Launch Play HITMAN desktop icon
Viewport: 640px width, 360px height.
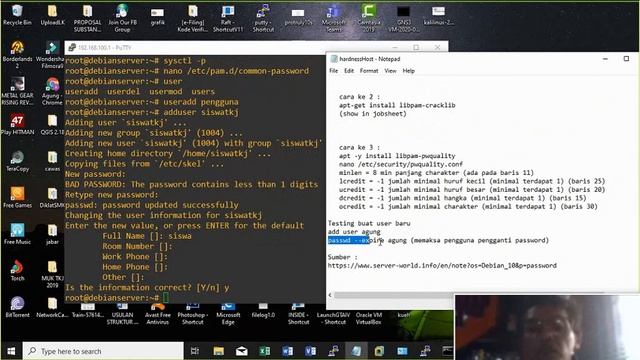click(x=17, y=124)
